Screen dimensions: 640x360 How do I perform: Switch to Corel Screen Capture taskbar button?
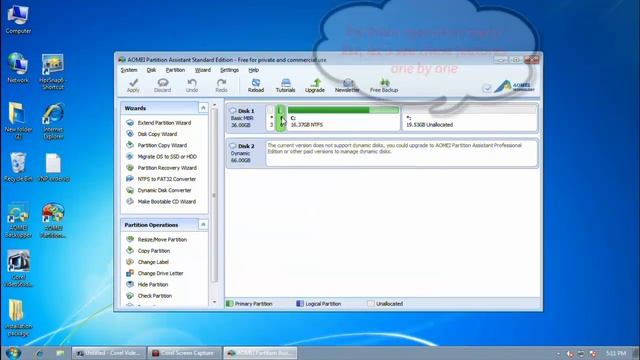click(184, 353)
